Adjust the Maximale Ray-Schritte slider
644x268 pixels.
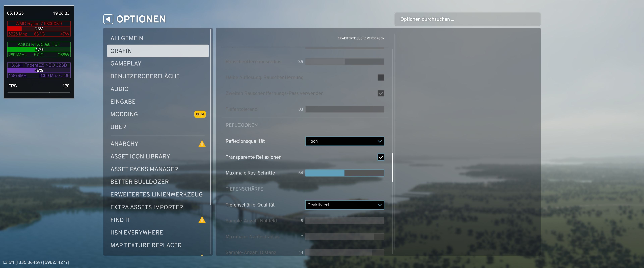(x=344, y=173)
